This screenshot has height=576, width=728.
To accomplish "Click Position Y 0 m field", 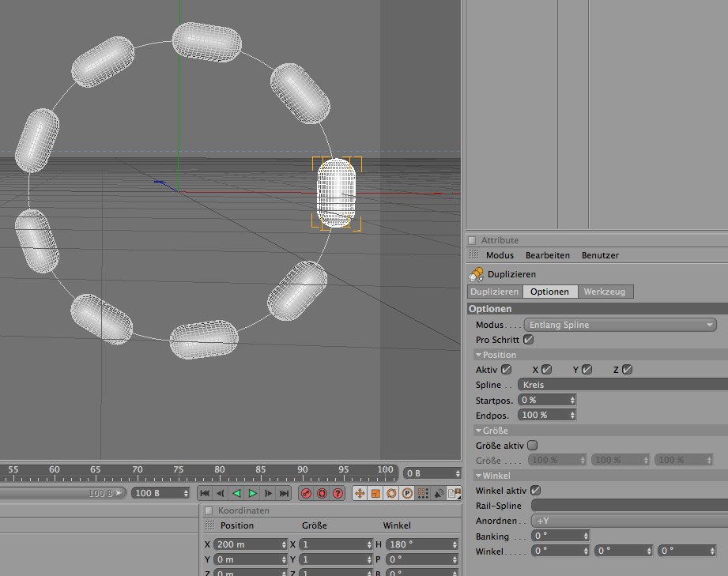I will pos(251,559).
